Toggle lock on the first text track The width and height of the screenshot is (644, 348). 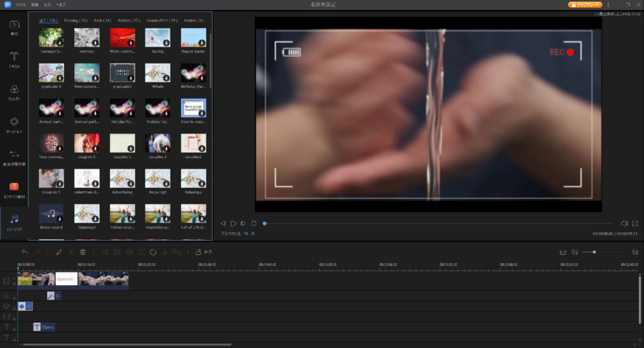tap(14, 329)
